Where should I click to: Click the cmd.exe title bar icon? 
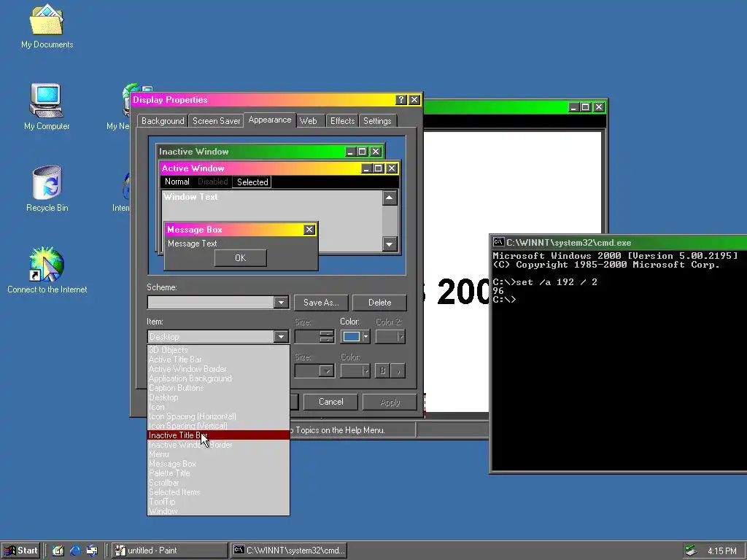tap(498, 242)
